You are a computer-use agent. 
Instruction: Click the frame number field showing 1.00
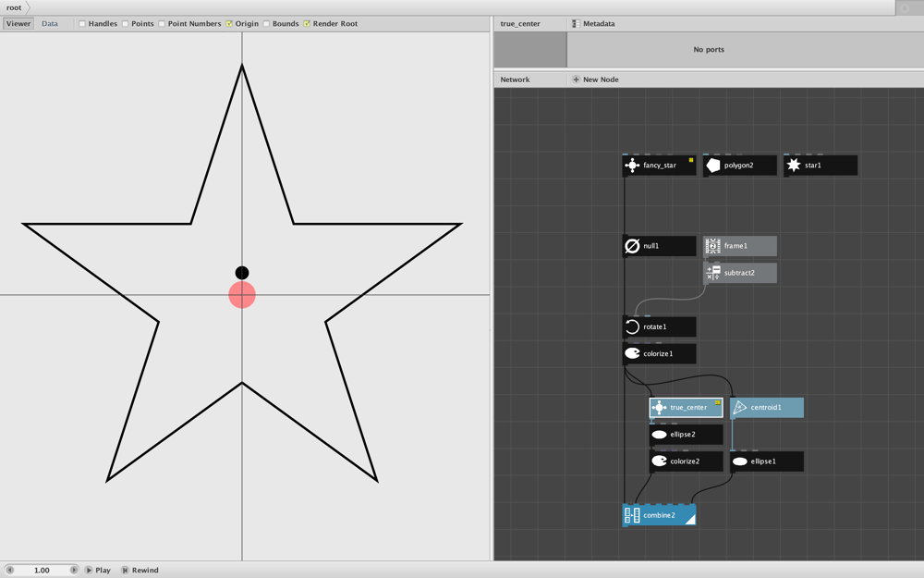point(42,571)
